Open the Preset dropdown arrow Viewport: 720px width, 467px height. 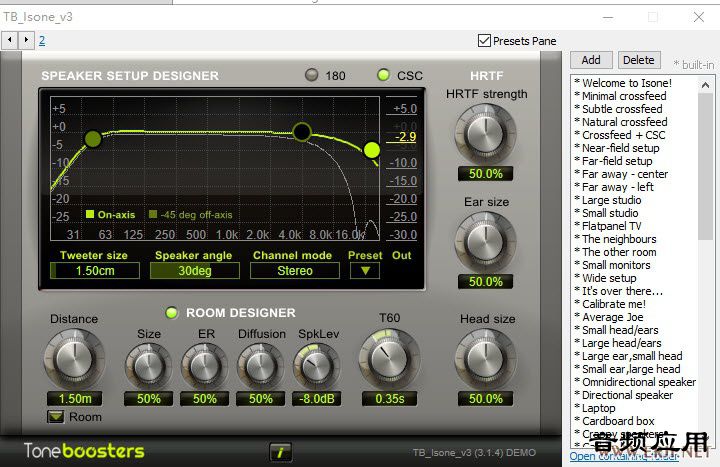click(365, 270)
